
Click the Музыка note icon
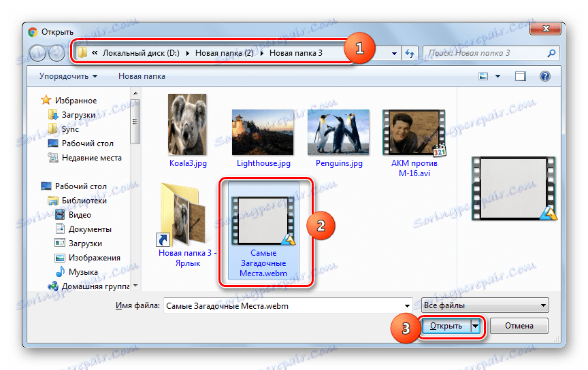click(60, 271)
